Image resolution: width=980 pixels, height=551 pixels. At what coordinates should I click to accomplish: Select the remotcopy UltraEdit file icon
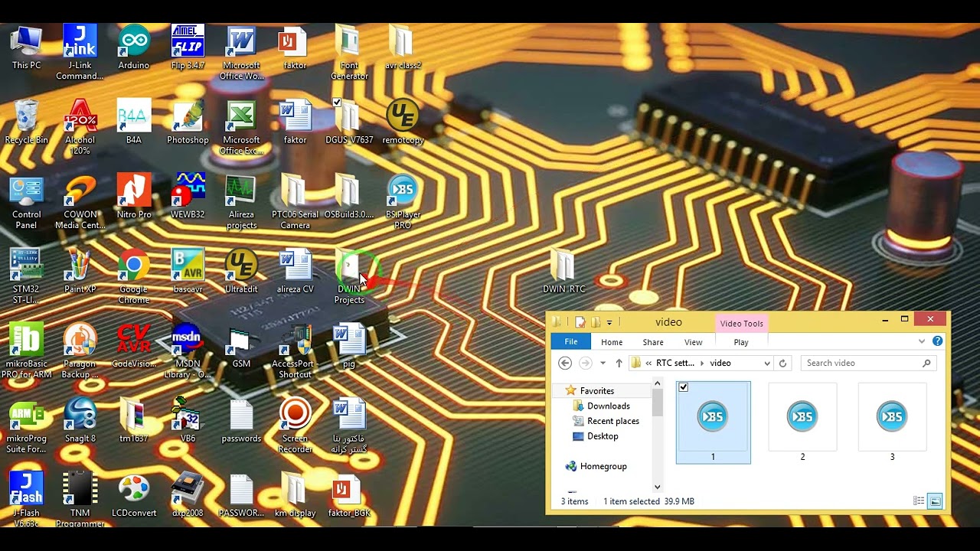(403, 122)
